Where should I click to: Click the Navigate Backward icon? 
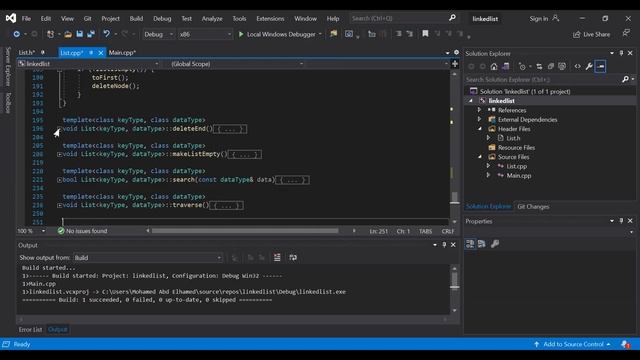point(16,34)
